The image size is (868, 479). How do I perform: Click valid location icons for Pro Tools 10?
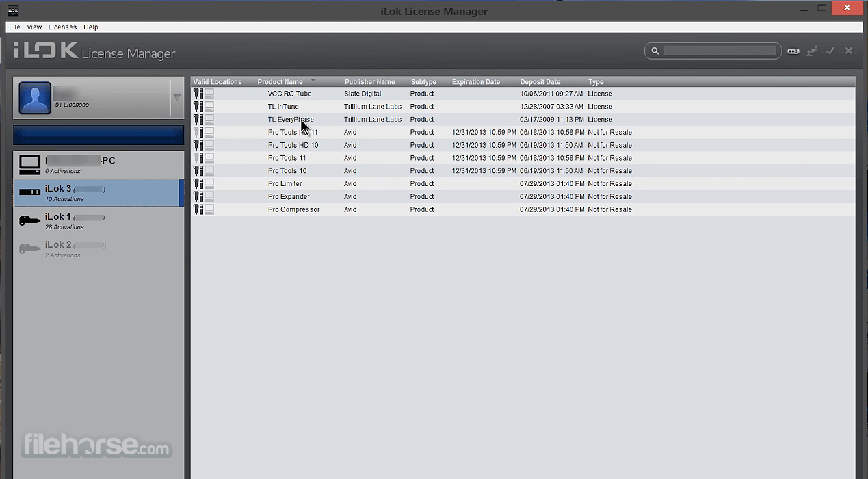[x=203, y=171]
